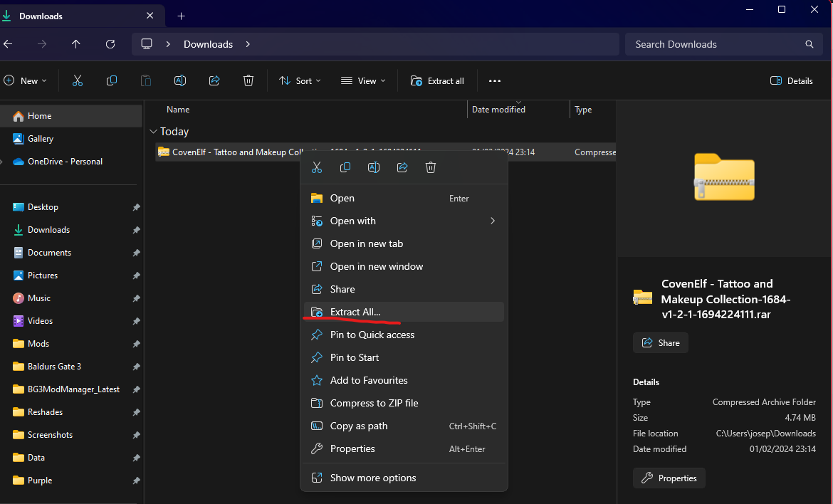Open the View dropdown
Screen dimensions: 833x504
pos(363,80)
